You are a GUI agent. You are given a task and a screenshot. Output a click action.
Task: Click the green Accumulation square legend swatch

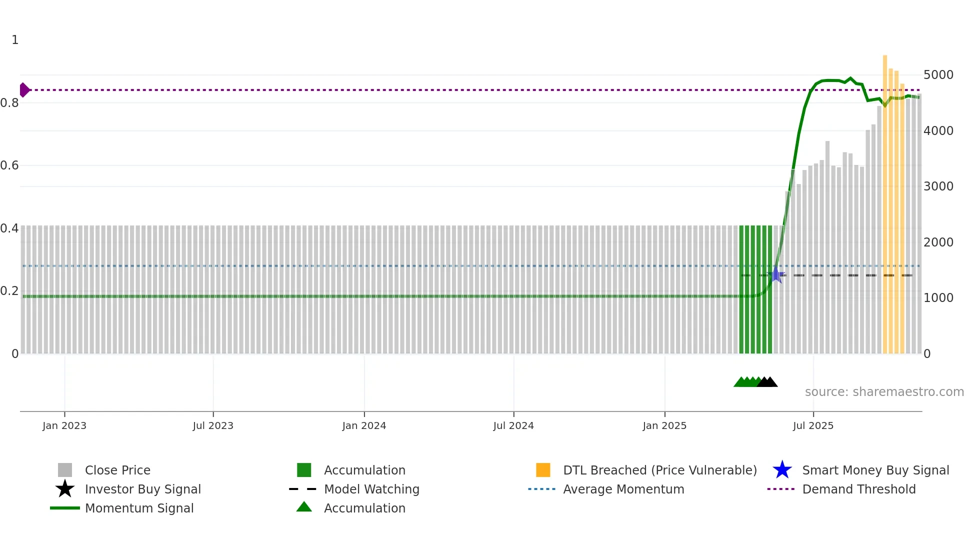pyautogui.click(x=304, y=470)
